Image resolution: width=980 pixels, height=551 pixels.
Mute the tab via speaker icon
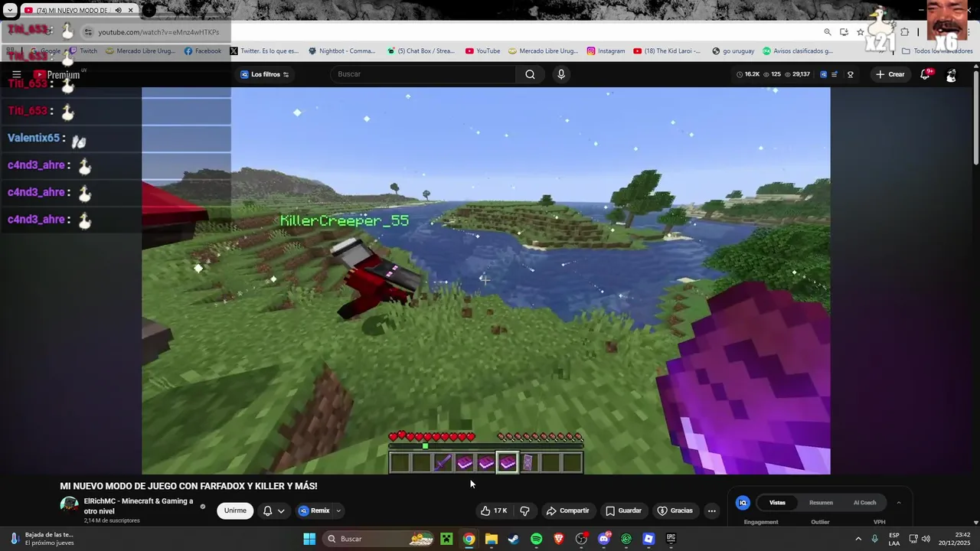point(118,11)
